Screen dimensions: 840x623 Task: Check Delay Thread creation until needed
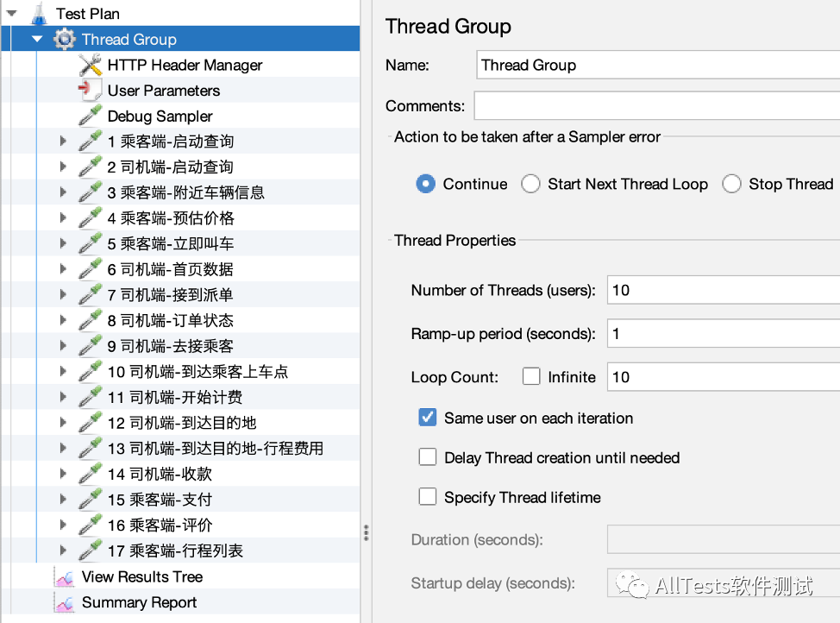(428, 457)
